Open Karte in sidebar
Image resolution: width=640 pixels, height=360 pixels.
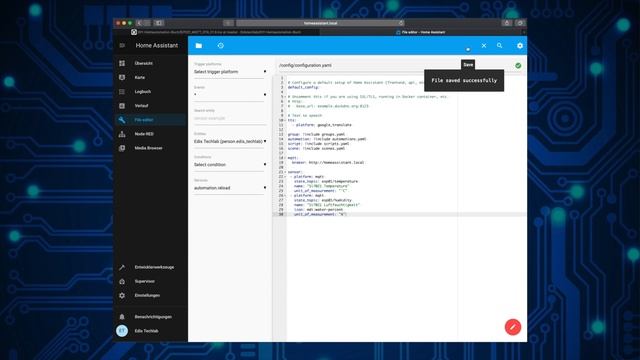click(150, 78)
